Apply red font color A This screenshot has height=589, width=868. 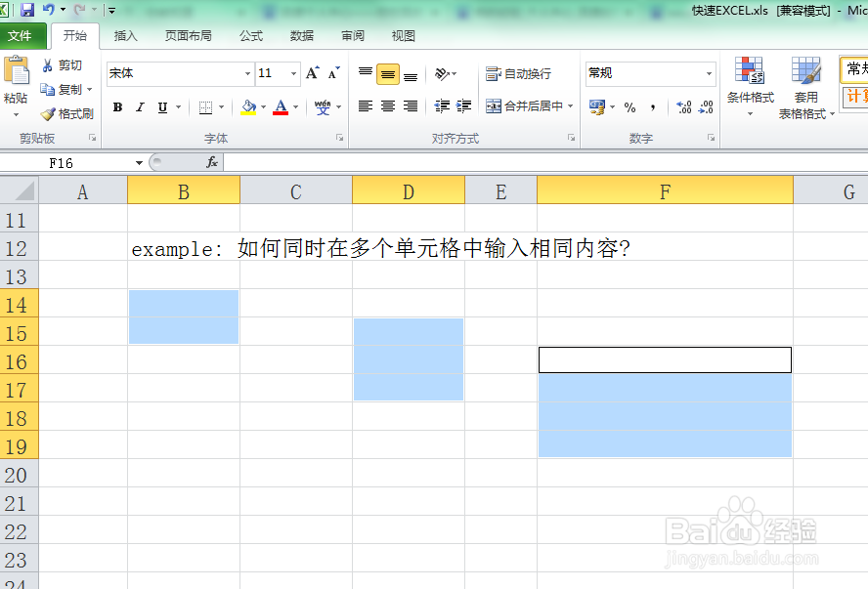[x=281, y=107]
